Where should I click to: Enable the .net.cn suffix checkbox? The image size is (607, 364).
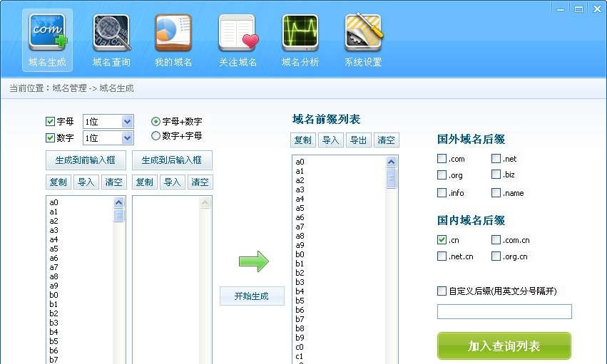[x=442, y=256]
